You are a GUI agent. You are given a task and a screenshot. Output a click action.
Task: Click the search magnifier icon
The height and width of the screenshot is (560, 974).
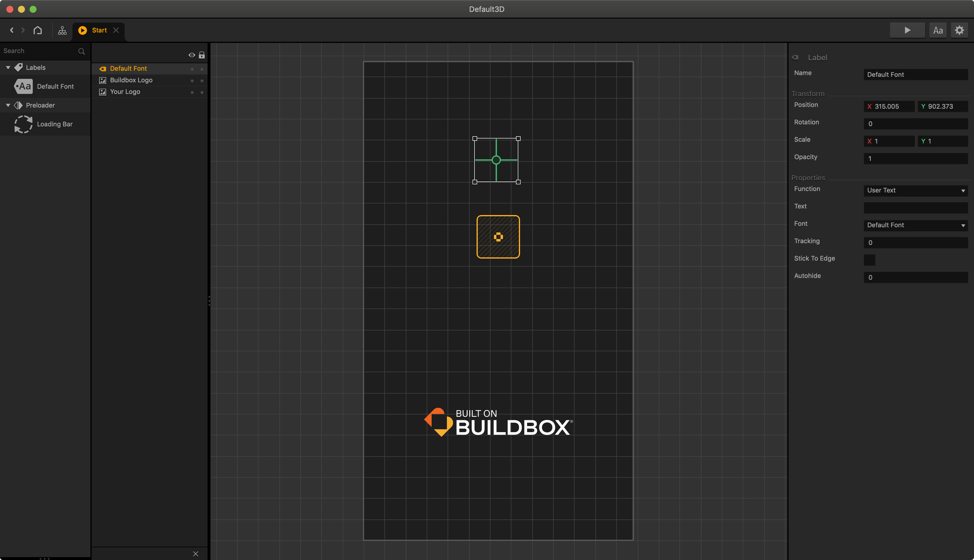pos(81,51)
